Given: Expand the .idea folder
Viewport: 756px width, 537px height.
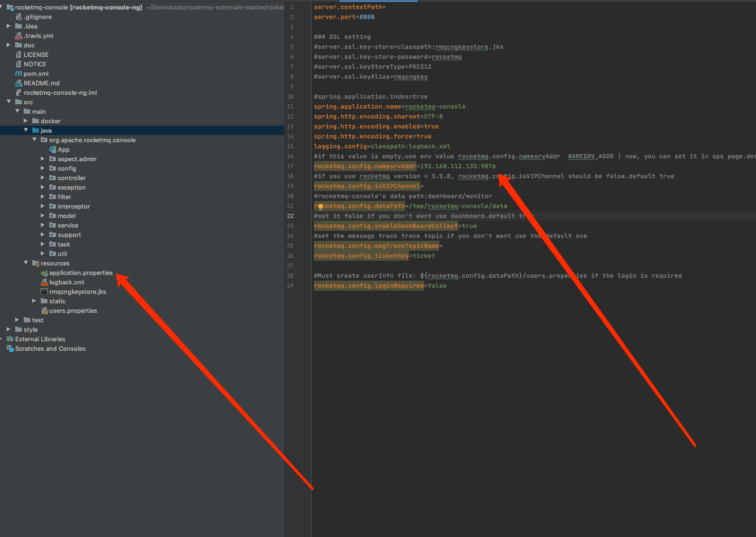Looking at the screenshot, I should [x=9, y=26].
